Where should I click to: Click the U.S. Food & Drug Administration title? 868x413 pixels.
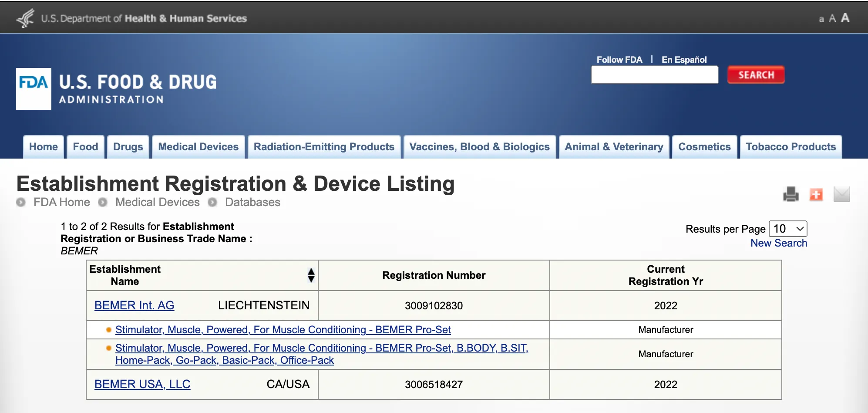point(138,88)
